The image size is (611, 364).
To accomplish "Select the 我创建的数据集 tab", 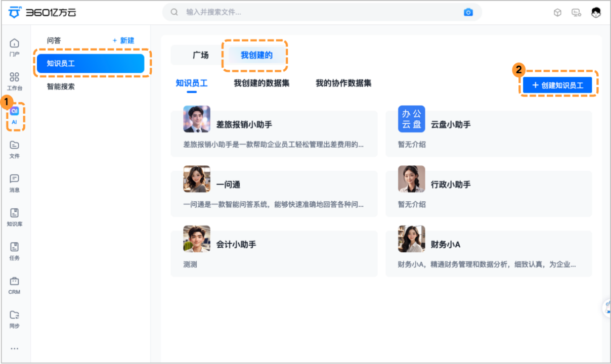I will click(x=261, y=83).
